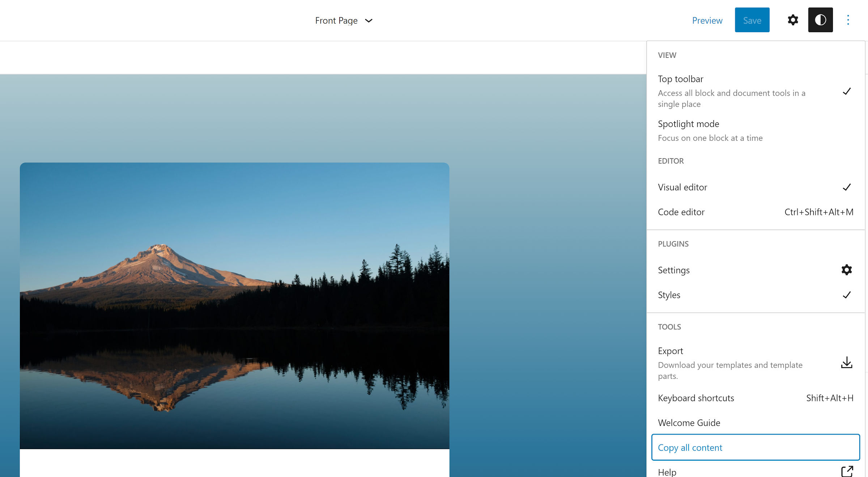Click the checkmark beside Visual editor
The image size is (868, 477).
(846, 187)
